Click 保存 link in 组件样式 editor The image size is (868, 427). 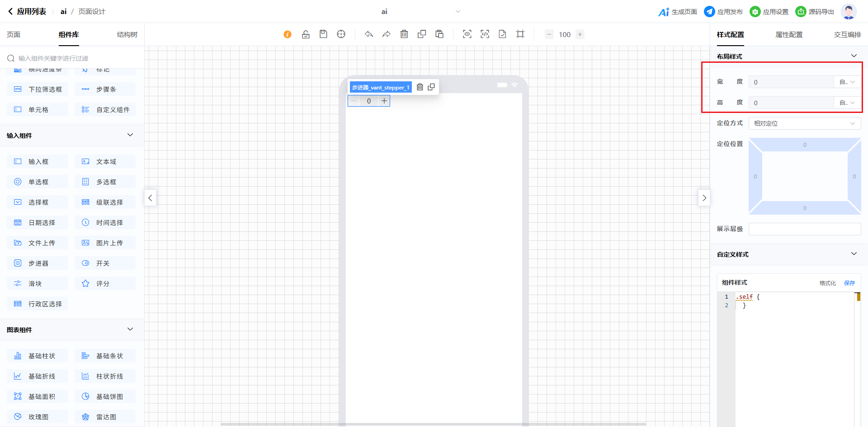tap(849, 283)
